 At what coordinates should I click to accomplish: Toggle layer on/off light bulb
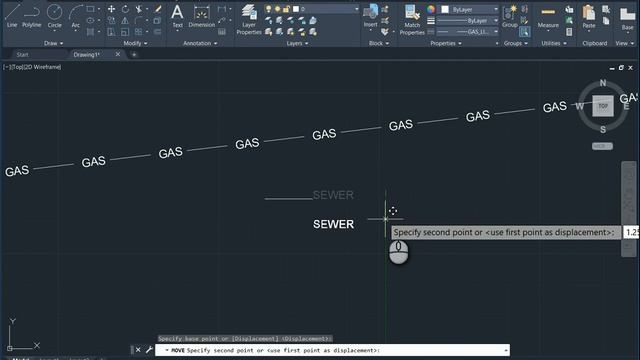tap(268, 9)
